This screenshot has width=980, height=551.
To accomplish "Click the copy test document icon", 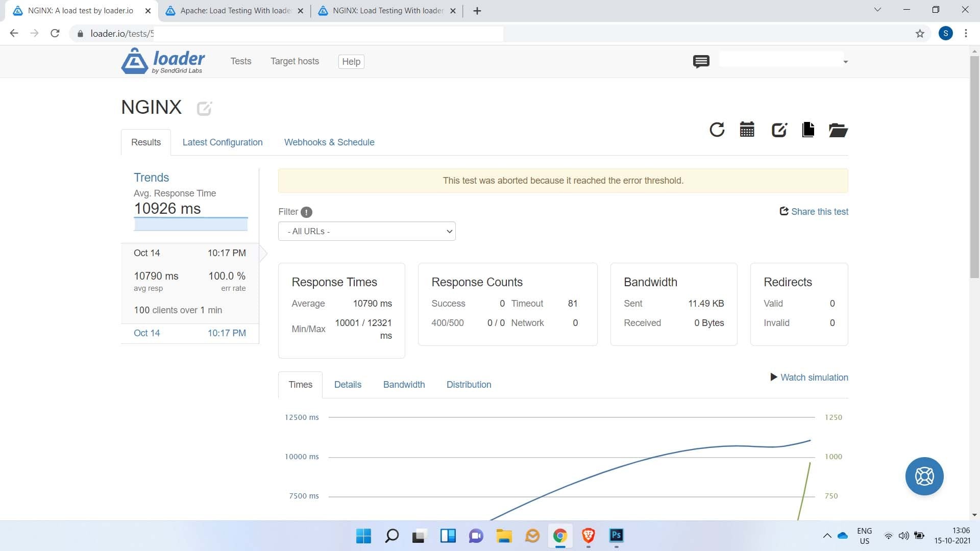I will [x=808, y=130].
